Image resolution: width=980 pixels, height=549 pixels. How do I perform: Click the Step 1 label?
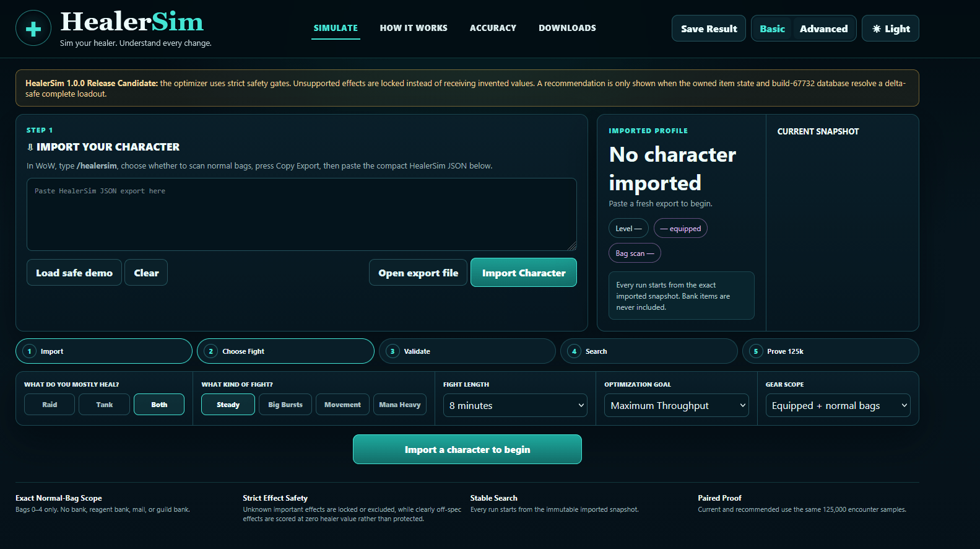pyautogui.click(x=40, y=130)
